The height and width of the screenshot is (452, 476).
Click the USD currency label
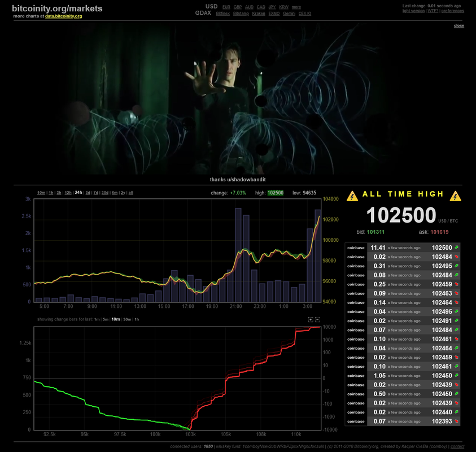(x=211, y=6)
